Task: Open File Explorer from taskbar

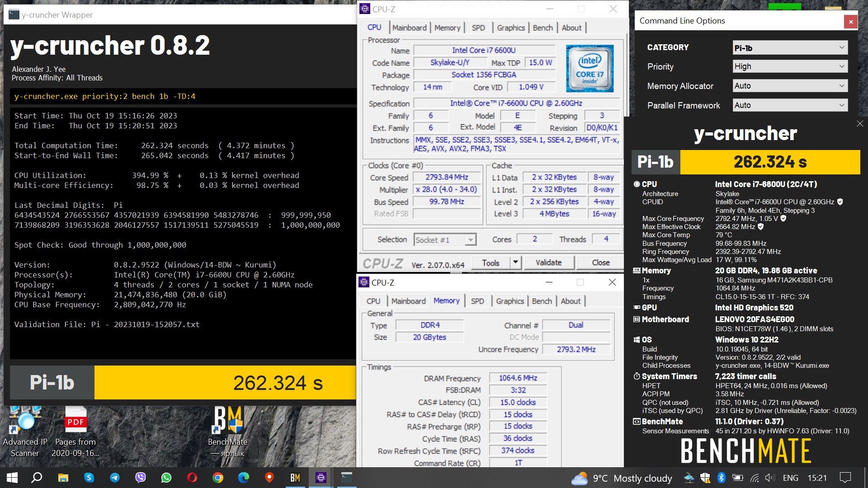Action: coord(63,478)
